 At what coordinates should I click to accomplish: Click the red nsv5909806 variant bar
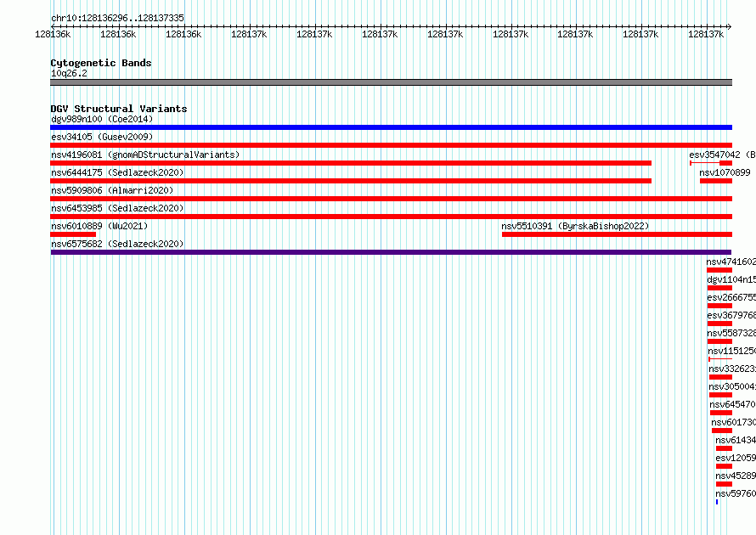pos(391,199)
